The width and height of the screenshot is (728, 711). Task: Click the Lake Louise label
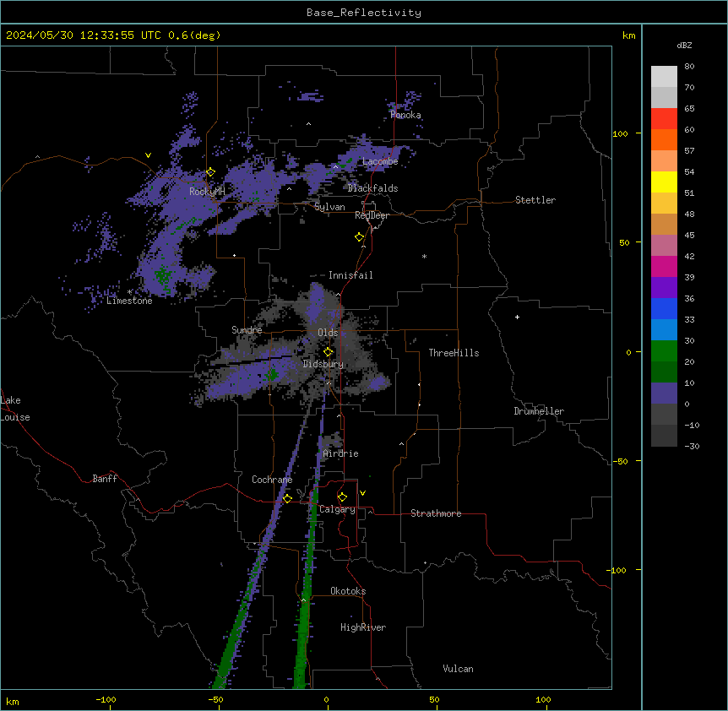click(x=14, y=409)
